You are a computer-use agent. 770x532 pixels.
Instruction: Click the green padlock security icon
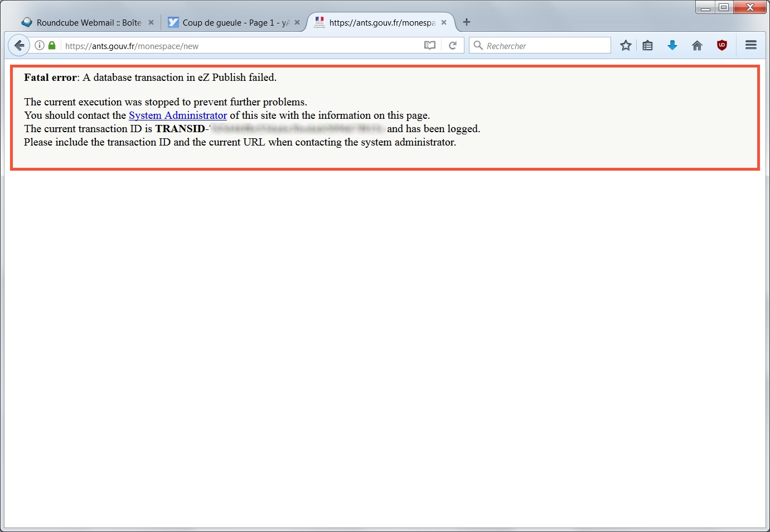pyautogui.click(x=52, y=46)
